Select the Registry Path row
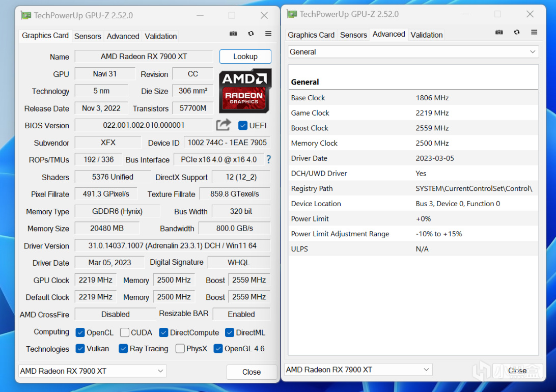Viewport: 556px width, 392px height. pyautogui.click(x=413, y=188)
